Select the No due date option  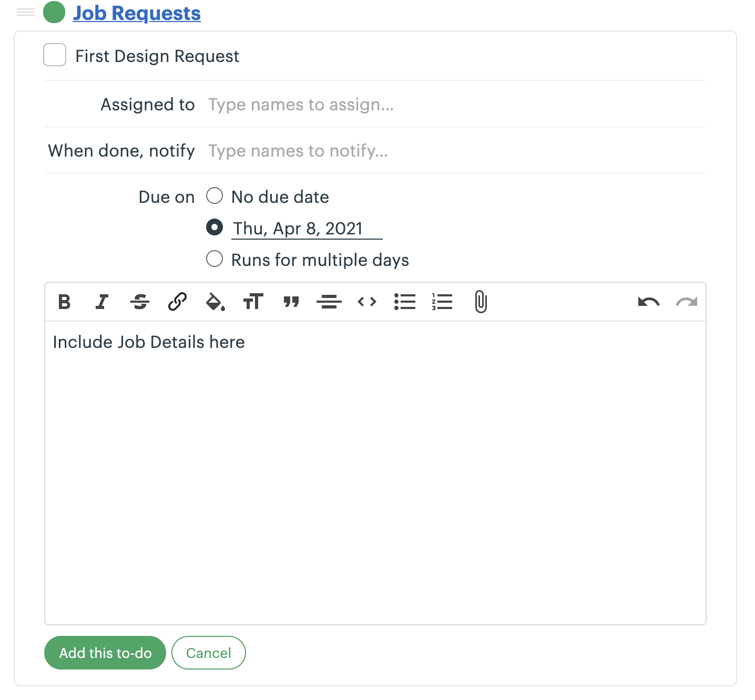[215, 196]
